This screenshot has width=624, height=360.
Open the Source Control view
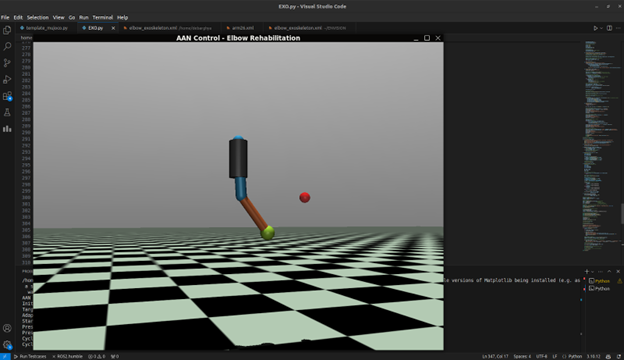click(7, 63)
